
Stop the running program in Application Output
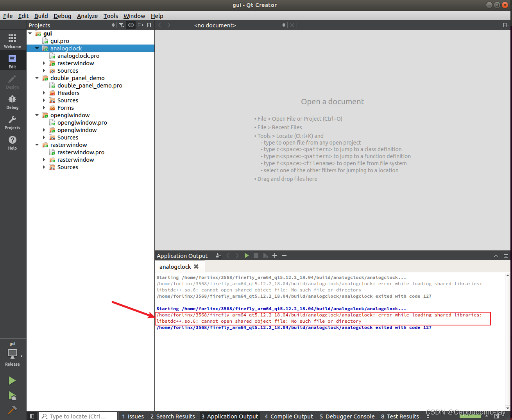pyautogui.click(x=256, y=256)
